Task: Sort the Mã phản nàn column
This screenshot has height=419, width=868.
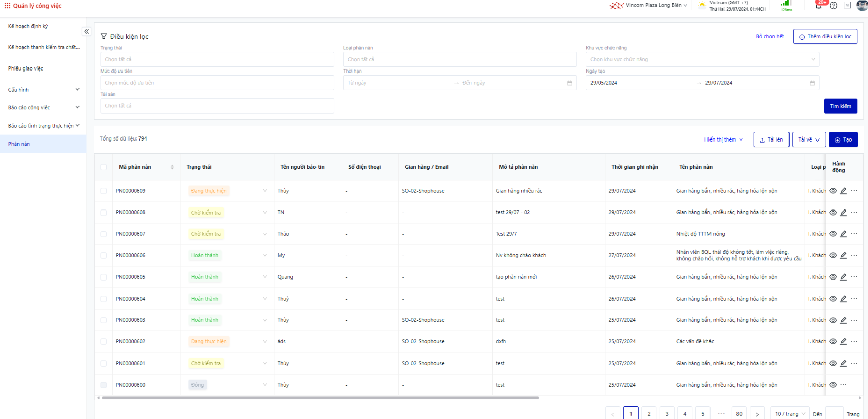Action: [x=172, y=167]
